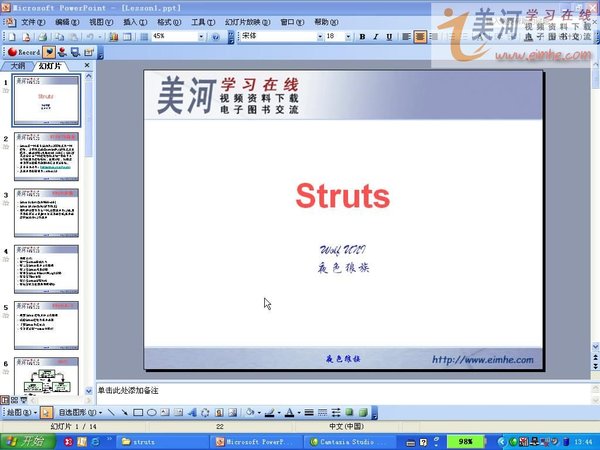Image resolution: width=600 pixels, height=450 pixels.
Task: Open the 插入 (Insert) menu
Action: [x=132, y=21]
